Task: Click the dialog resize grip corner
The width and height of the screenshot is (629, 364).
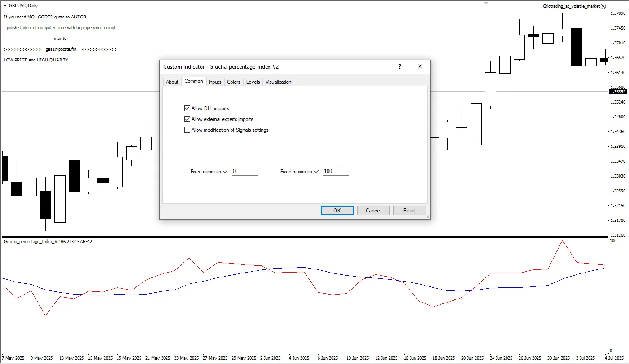Action: click(428, 217)
